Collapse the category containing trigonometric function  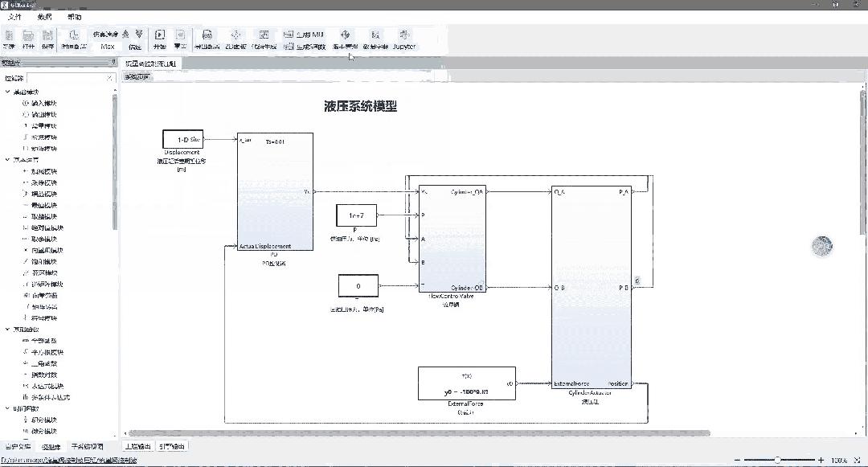click(x=7, y=330)
